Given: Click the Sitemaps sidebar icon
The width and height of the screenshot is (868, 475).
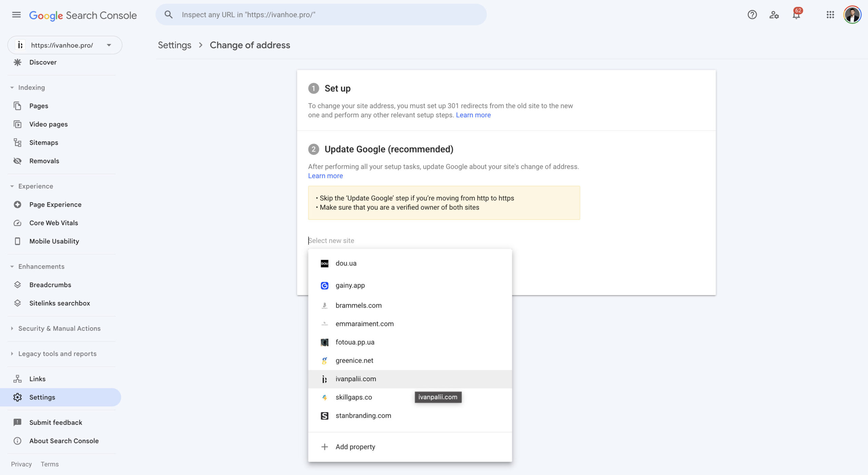Looking at the screenshot, I should 18,143.
